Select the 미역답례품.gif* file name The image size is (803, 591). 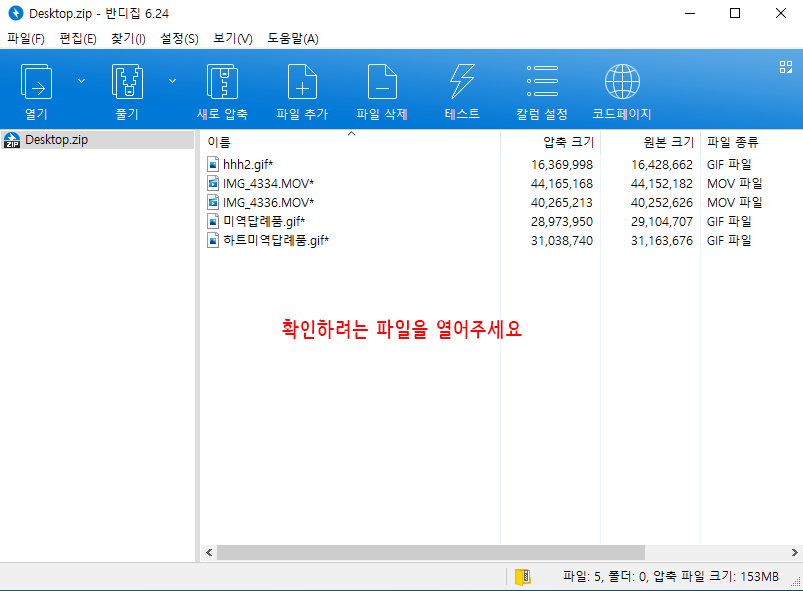[x=264, y=221]
